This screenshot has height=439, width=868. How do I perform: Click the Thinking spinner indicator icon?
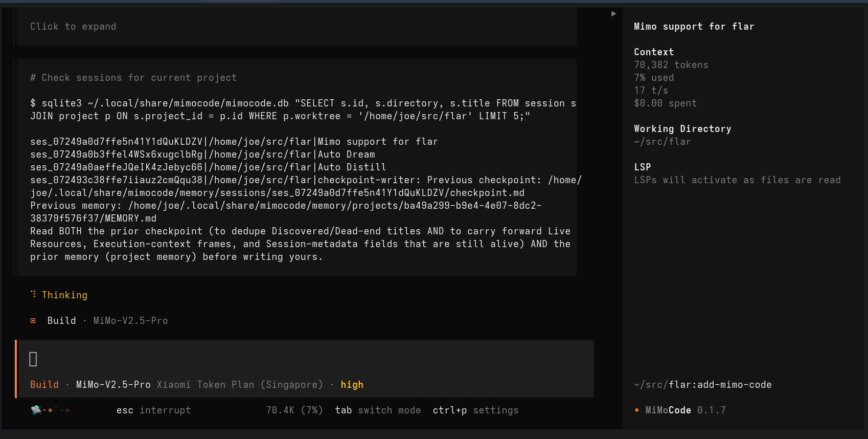tap(33, 294)
